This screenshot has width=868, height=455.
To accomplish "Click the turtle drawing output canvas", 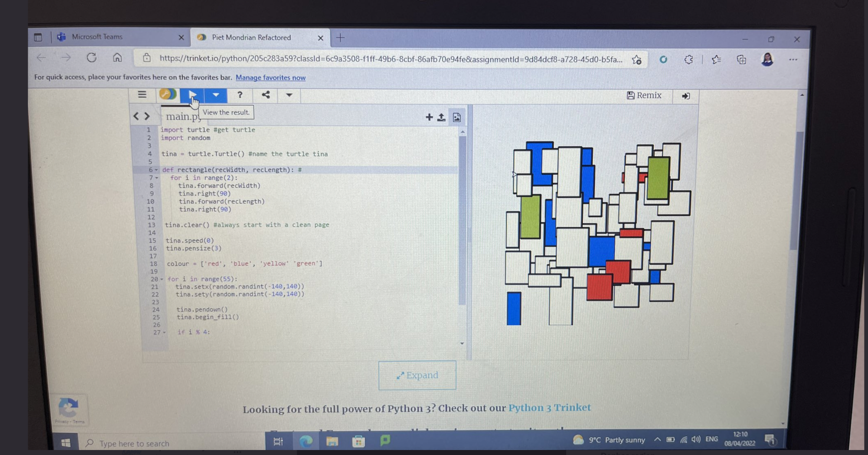I will coord(597,233).
